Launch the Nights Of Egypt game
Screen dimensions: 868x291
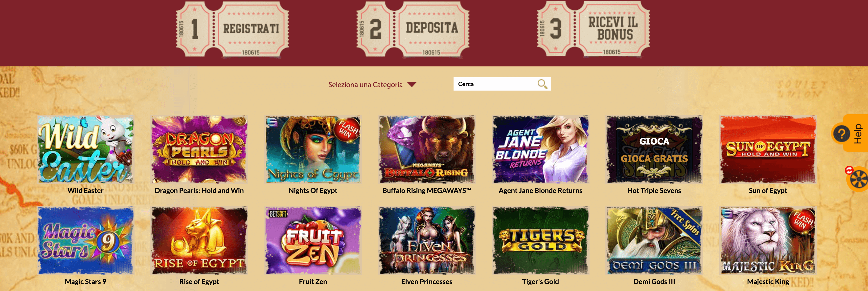pyautogui.click(x=313, y=149)
